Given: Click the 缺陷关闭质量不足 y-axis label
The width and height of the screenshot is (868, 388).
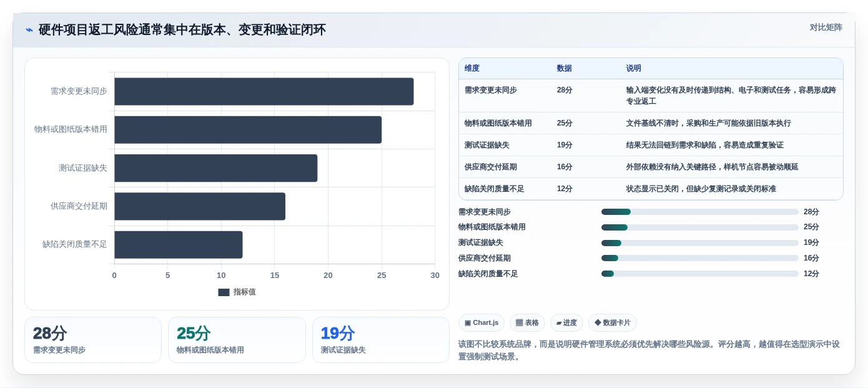Looking at the screenshot, I should click(74, 245).
